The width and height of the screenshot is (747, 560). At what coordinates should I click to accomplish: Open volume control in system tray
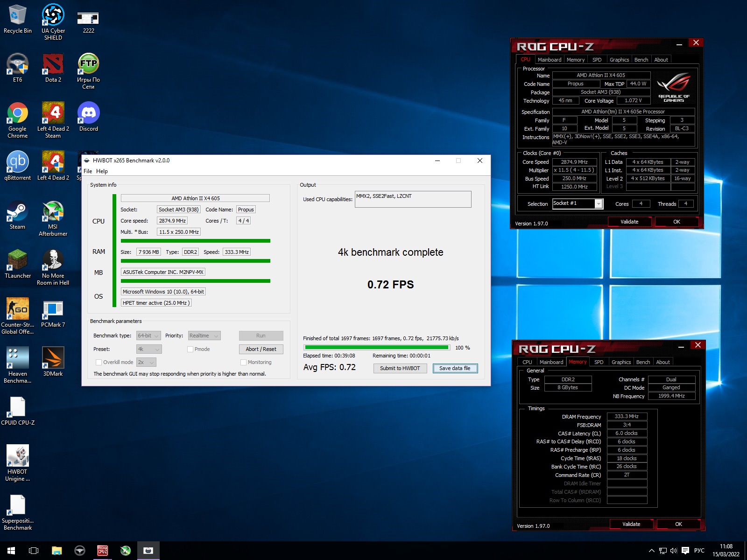(674, 551)
